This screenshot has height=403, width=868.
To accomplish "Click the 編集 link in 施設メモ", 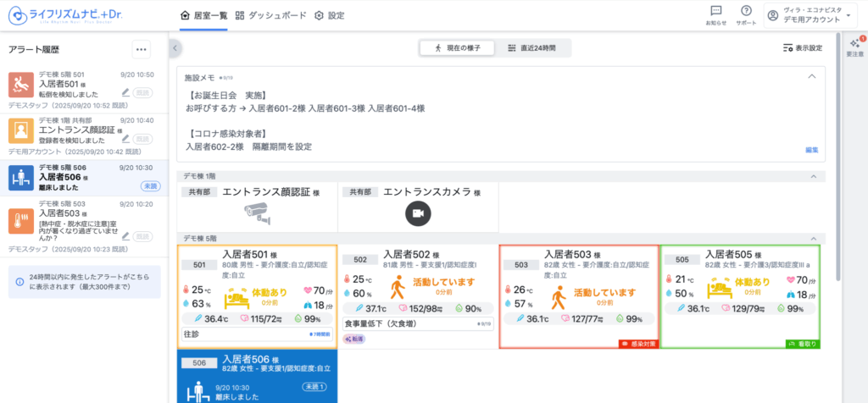I will (811, 149).
